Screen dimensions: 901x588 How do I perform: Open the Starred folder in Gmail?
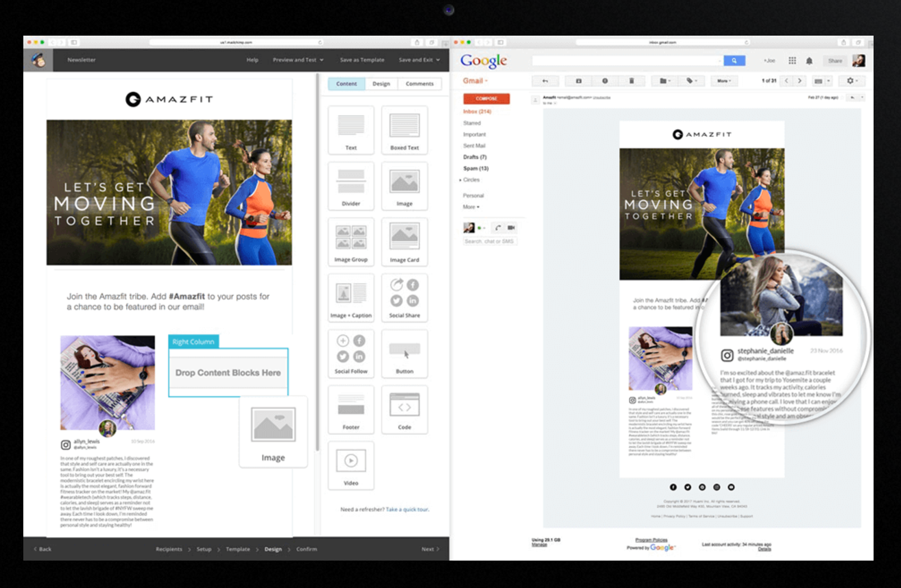472,123
